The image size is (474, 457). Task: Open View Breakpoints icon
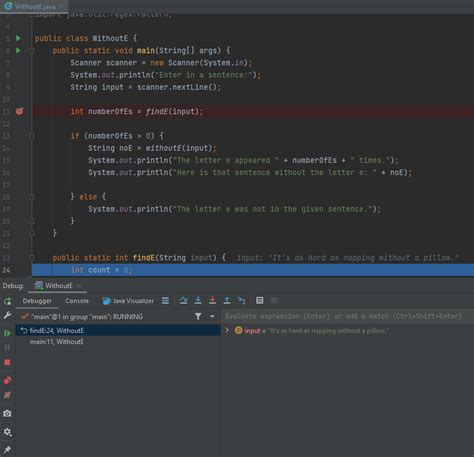point(7,380)
